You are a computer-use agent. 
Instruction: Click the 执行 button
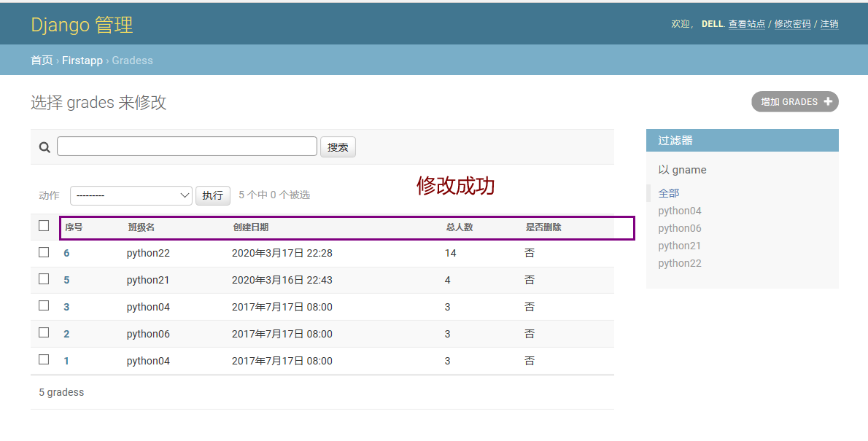point(212,195)
